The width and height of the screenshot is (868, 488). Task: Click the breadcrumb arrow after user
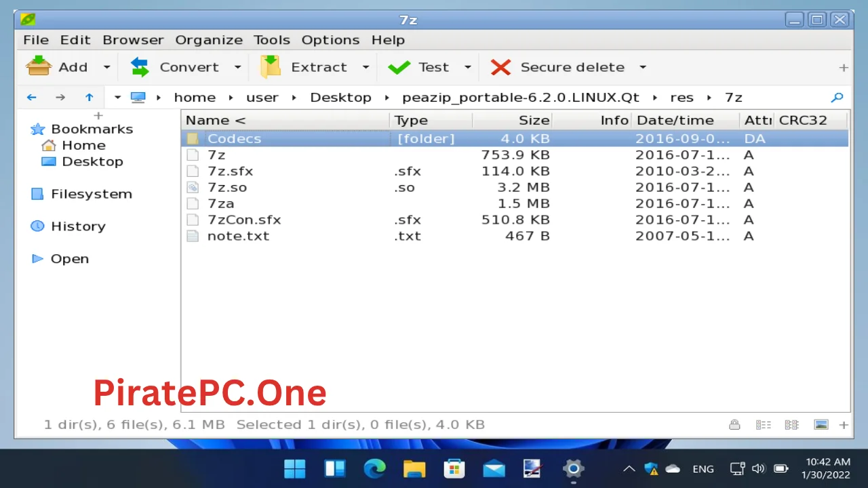click(x=294, y=98)
